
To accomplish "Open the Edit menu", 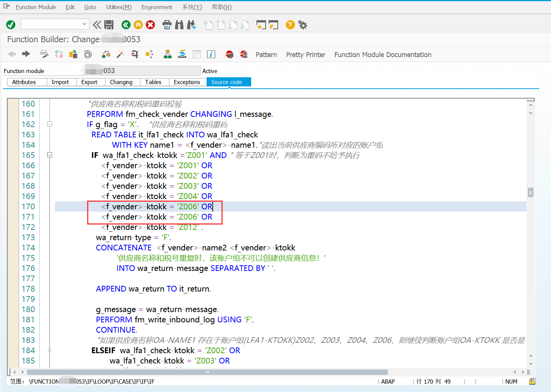I will point(70,7).
